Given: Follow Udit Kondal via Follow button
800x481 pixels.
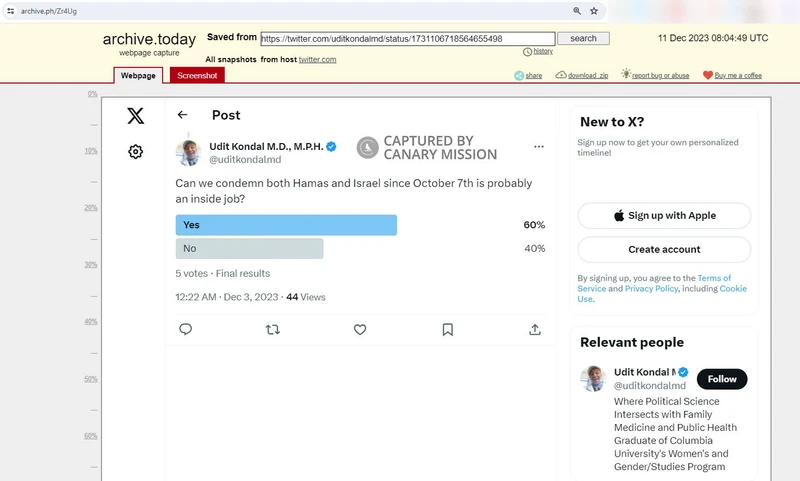Looking at the screenshot, I should 722,379.
